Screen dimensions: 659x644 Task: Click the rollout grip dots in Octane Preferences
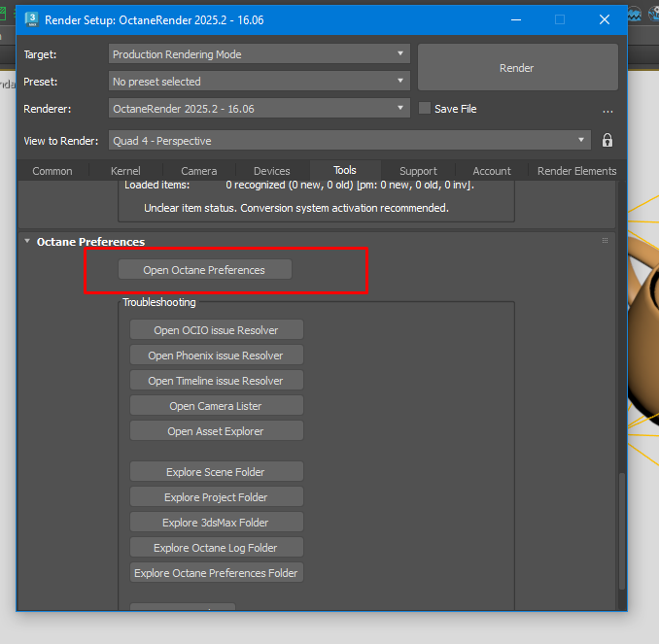(x=605, y=241)
